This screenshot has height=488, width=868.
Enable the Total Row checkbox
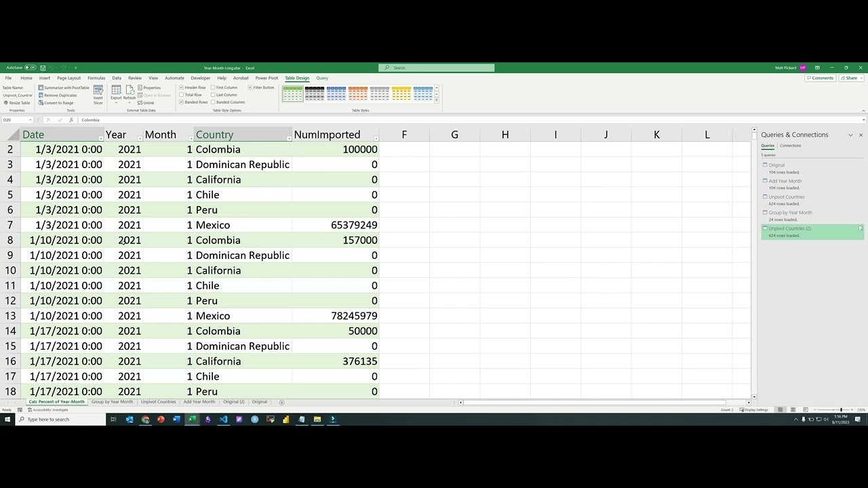pos(181,95)
